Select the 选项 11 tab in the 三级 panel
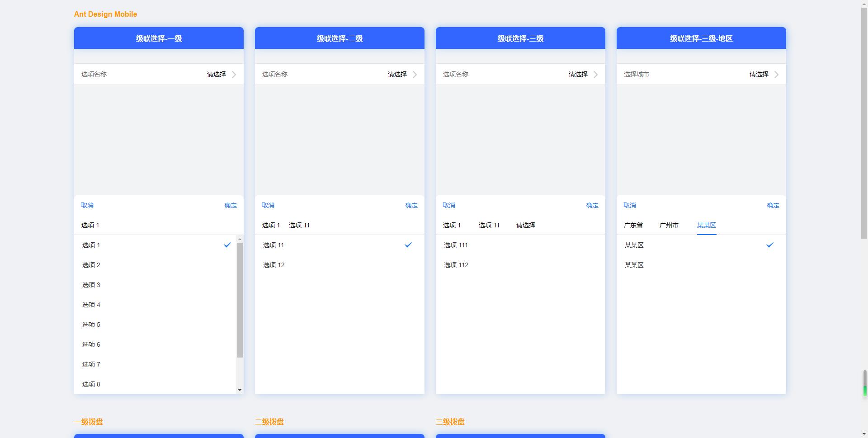The image size is (868, 438). pos(489,225)
